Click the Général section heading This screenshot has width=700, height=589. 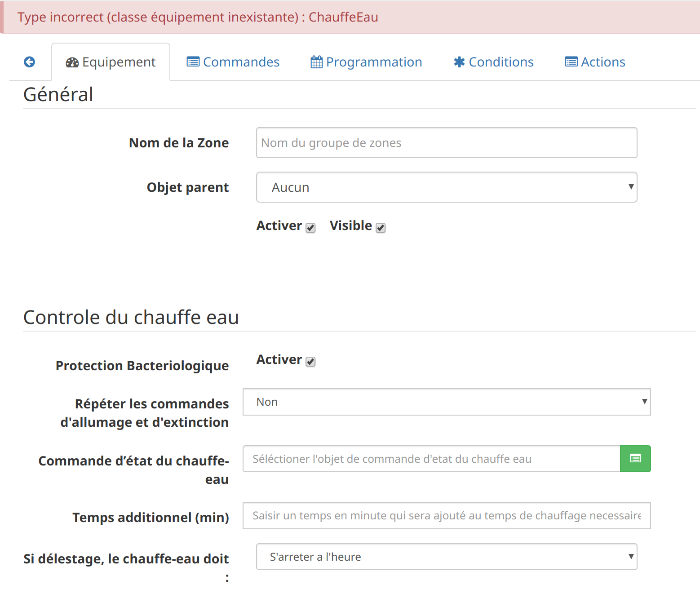58,95
